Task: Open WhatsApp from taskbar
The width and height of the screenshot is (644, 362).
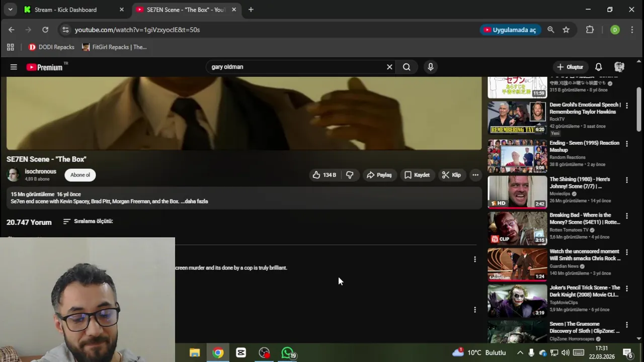Action: pyautogui.click(x=287, y=353)
